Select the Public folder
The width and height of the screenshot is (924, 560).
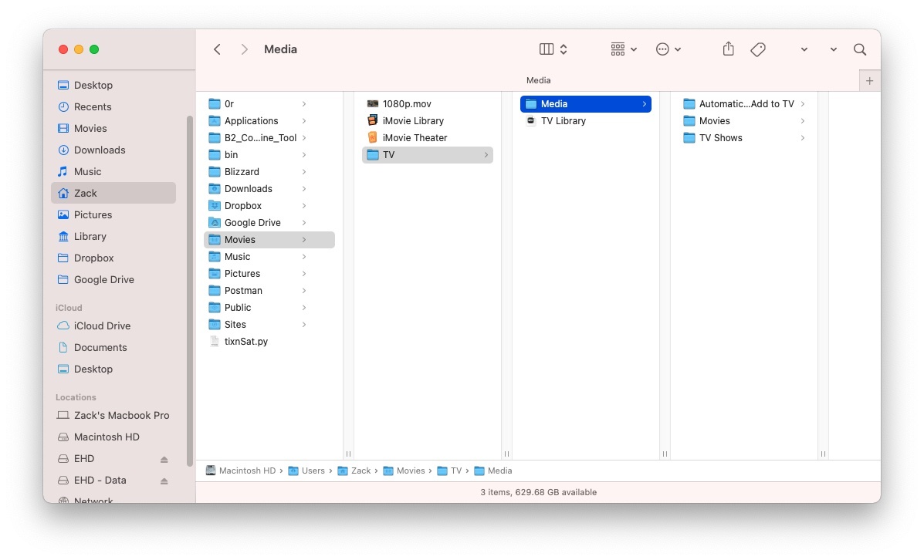click(269, 307)
